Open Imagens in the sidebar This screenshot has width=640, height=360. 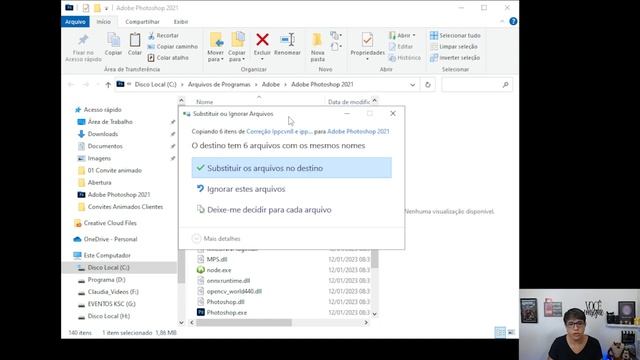(x=99, y=158)
